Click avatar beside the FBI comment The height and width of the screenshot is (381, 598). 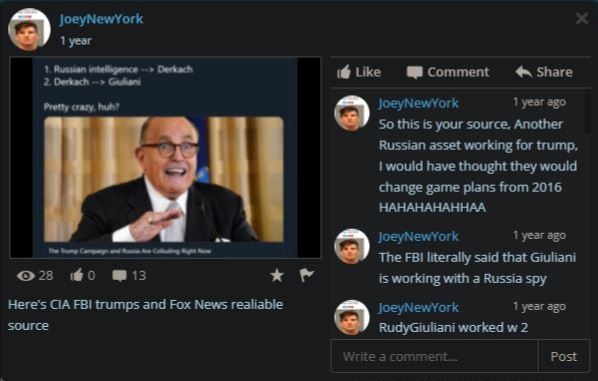(x=352, y=246)
